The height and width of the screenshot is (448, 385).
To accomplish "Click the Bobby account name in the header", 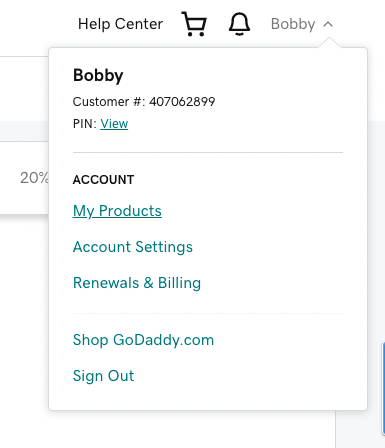I will [x=293, y=24].
